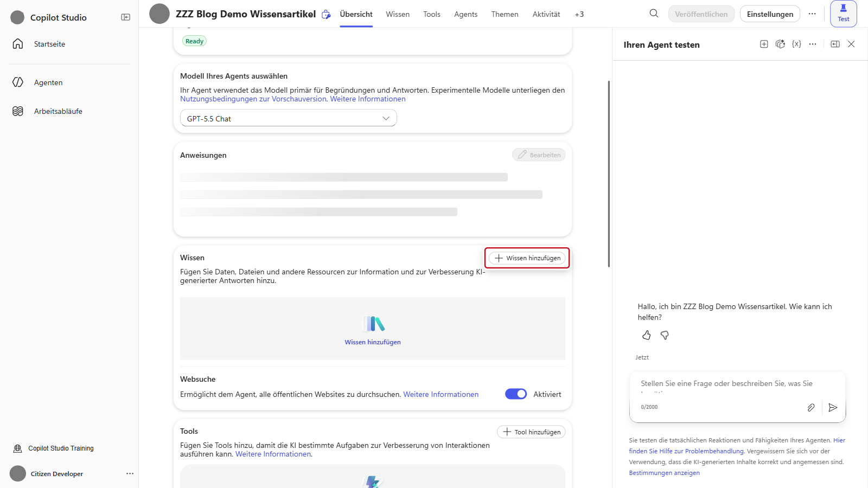Attach a file via paperclip icon
868x488 pixels.
tap(811, 407)
